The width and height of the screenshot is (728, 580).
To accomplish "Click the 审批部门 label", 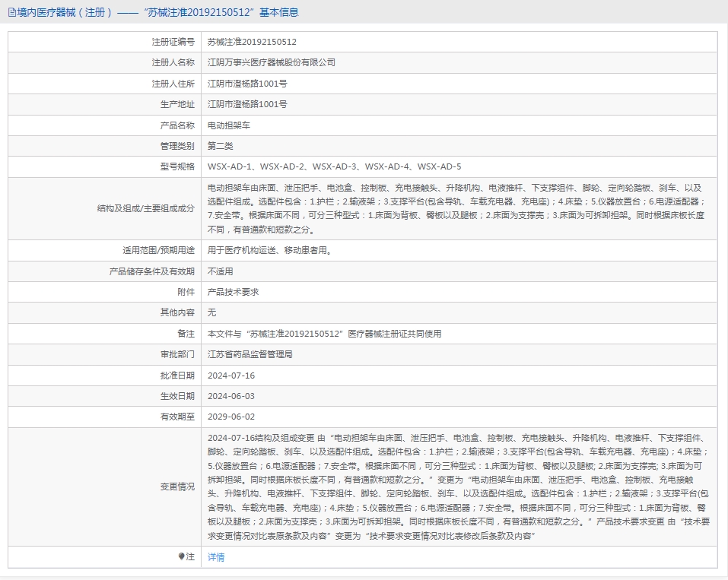I will tap(177, 354).
